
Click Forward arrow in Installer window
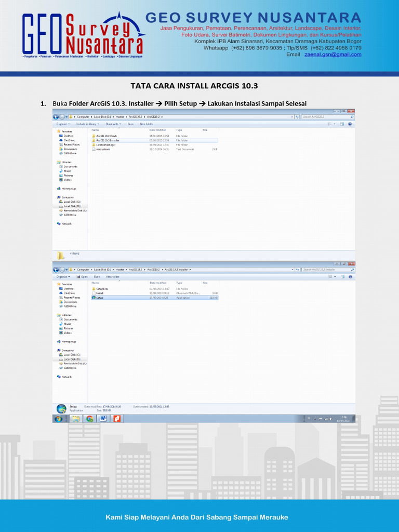[x=62, y=270]
